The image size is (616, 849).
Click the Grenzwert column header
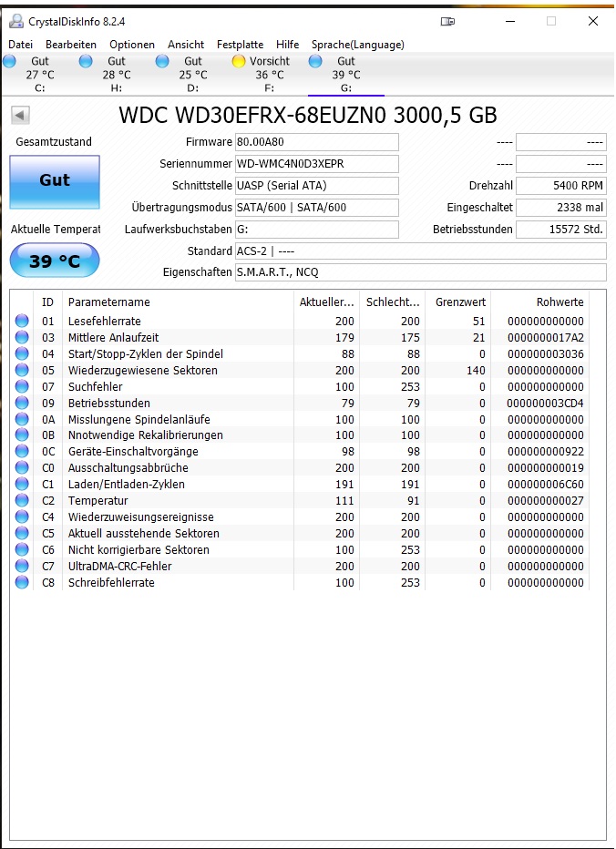[457, 302]
